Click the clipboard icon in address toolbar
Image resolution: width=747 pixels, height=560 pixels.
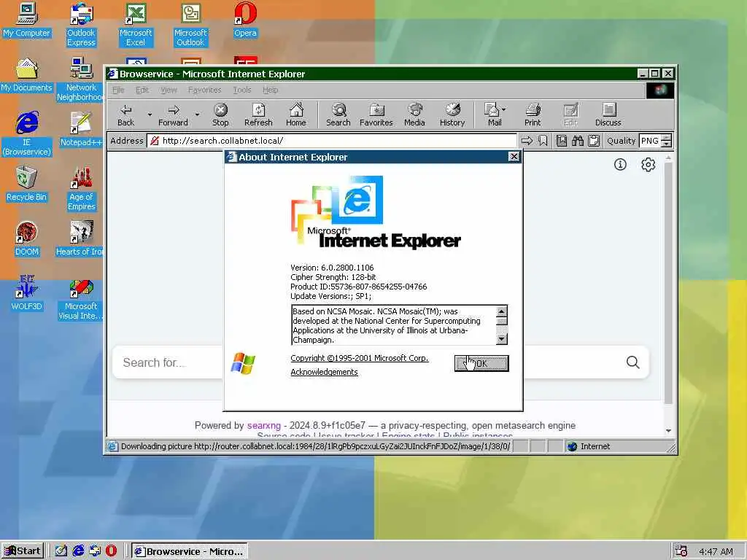[x=594, y=141]
